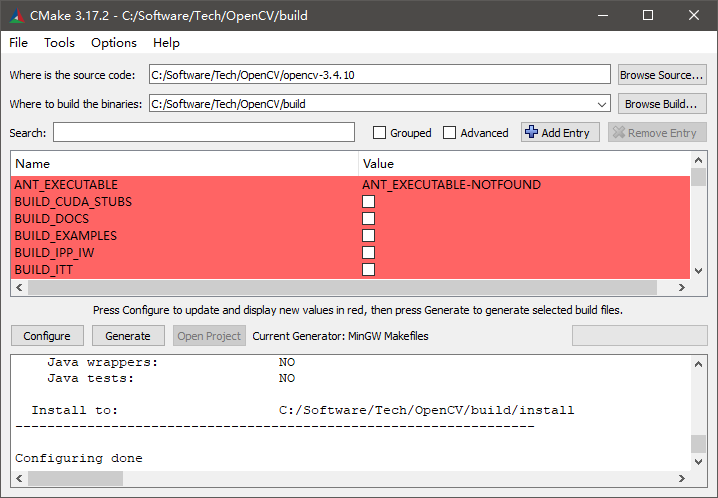This screenshot has height=498, width=718.
Task: Click cache table scroll down arrow
Action: [x=698, y=271]
